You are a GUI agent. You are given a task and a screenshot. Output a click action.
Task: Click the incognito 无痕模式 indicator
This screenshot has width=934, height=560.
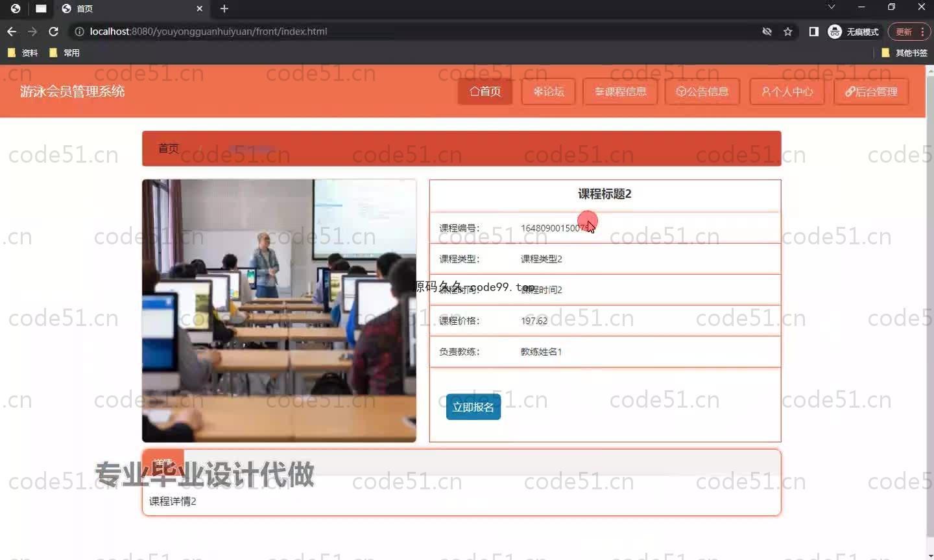tap(854, 31)
